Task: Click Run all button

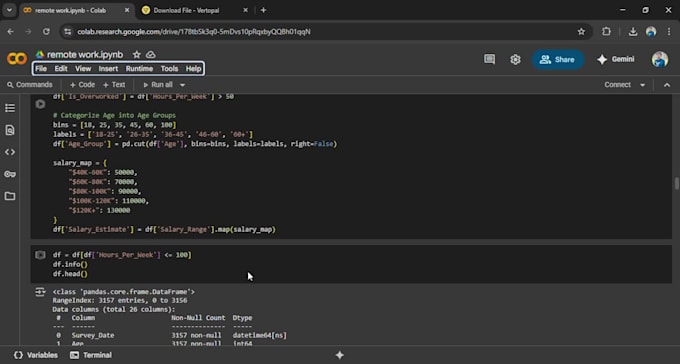Action: 158,85
